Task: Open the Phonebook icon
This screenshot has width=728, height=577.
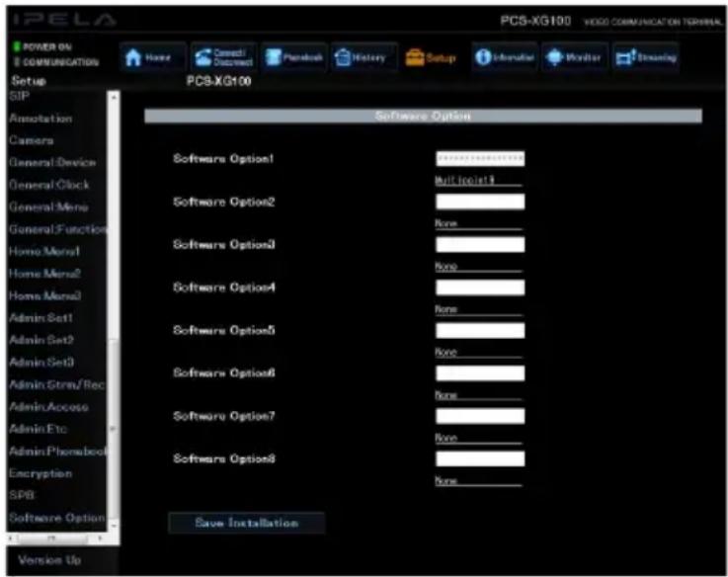Action: [274, 57]
